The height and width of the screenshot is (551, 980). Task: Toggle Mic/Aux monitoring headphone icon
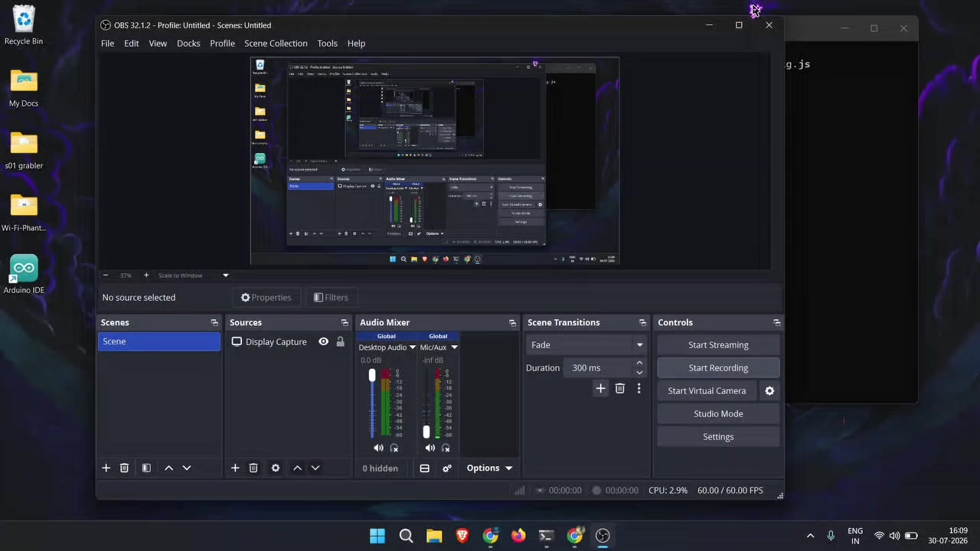pos(446,448)
